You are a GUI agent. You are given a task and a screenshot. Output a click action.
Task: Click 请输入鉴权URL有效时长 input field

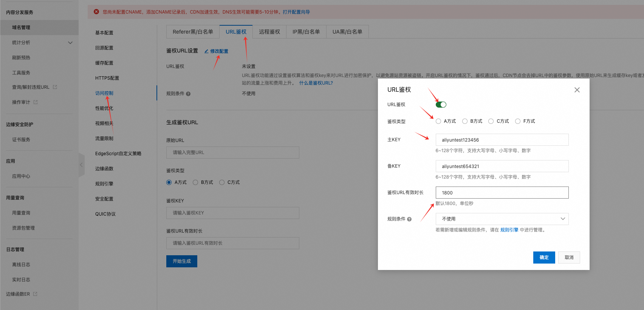(233, 243)
